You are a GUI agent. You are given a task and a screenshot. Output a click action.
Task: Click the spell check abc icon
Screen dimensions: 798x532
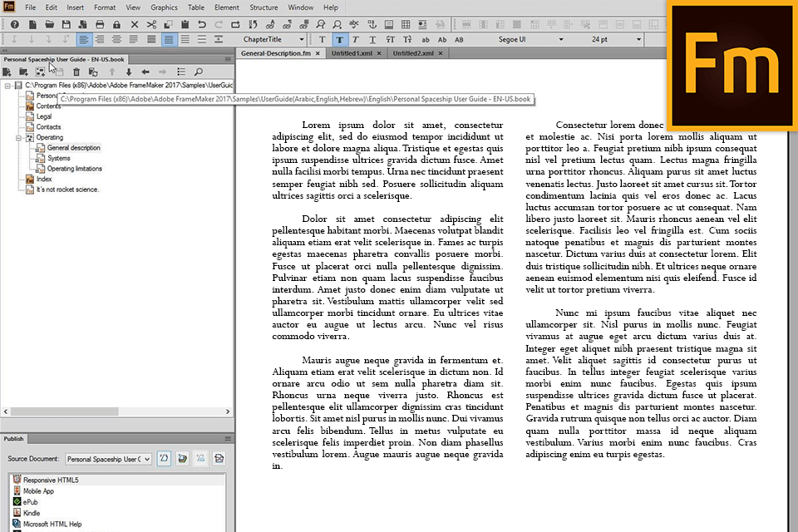354,24
